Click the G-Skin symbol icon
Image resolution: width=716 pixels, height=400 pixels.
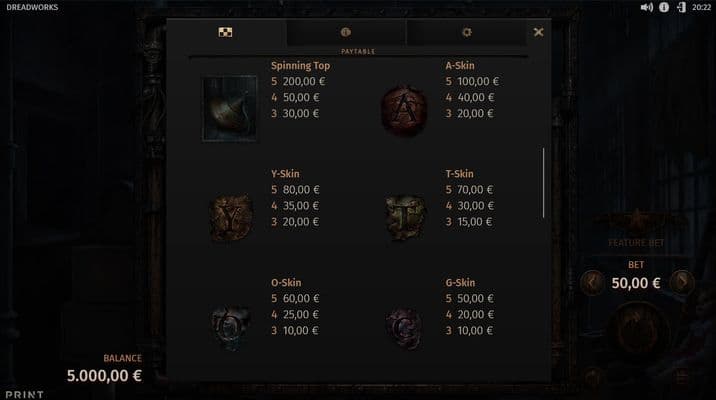tap(404, 329)
